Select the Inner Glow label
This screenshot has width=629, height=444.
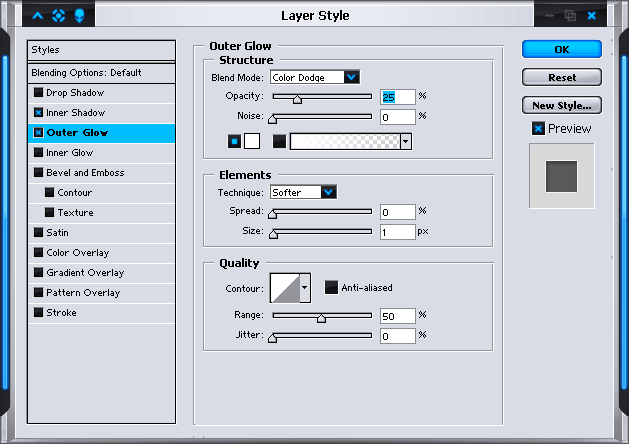pos(69,153)
